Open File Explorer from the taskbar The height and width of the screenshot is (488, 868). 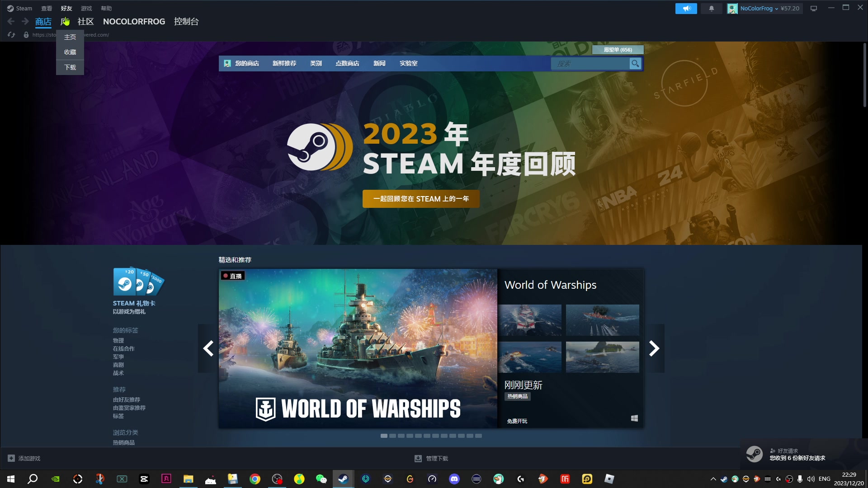[189, 479]
